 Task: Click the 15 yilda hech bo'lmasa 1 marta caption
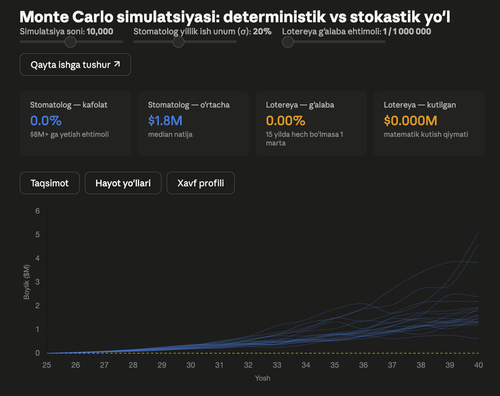pyautogui.click(x=304, y=139)
